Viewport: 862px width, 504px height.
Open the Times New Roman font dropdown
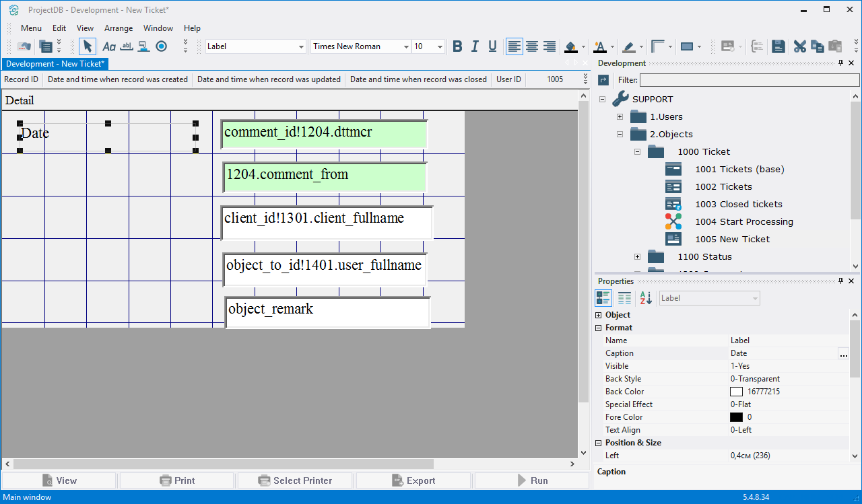[406, 46]
